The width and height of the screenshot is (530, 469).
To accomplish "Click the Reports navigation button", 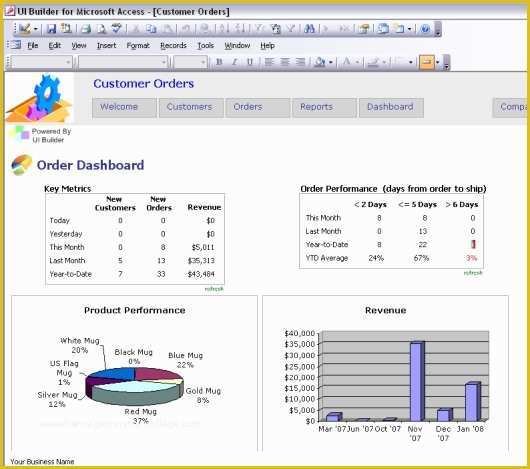I will 324,107.
